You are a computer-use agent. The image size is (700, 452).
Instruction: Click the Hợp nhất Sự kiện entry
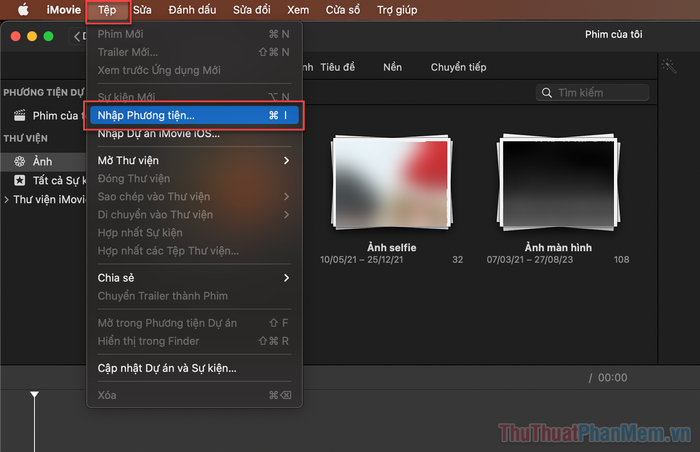pyautogui.click(x=194, y=233)
